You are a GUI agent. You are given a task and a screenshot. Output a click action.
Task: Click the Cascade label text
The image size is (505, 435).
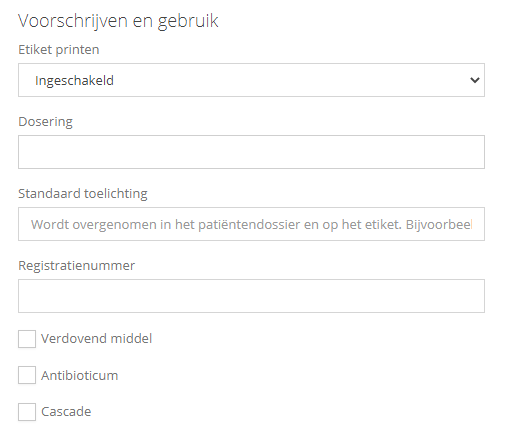coord(66,412)
